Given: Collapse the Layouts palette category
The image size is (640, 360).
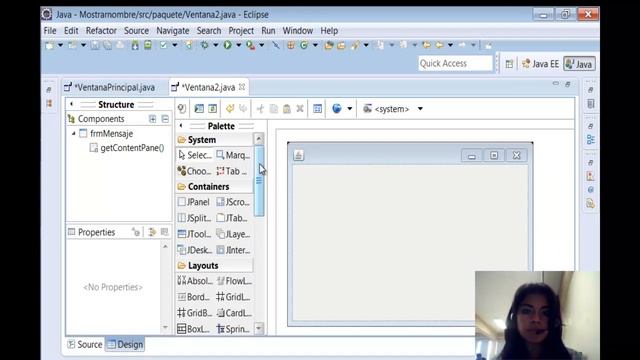Looking at the screenshot, I should [215, 265].
